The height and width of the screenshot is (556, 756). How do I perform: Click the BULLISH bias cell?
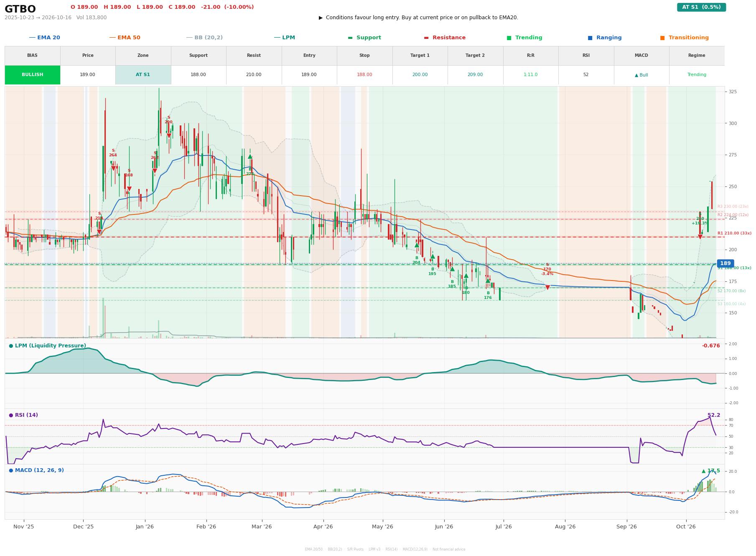coord(33,75)
